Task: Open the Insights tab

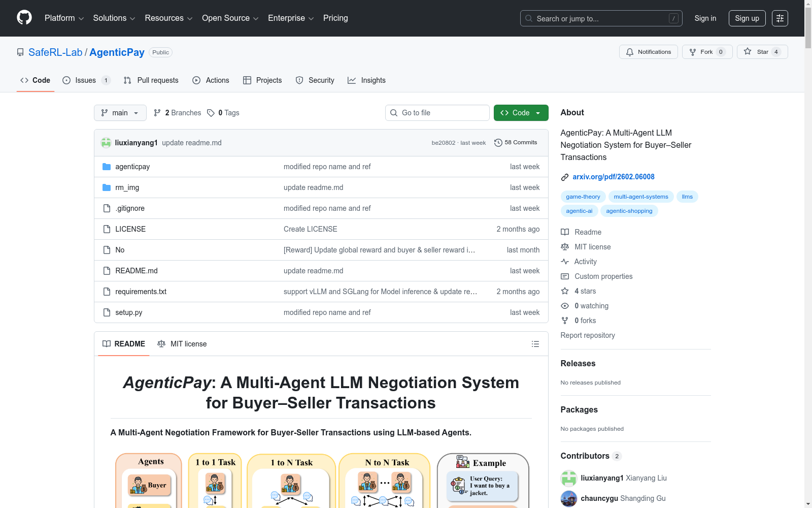Action: point(366,80)
